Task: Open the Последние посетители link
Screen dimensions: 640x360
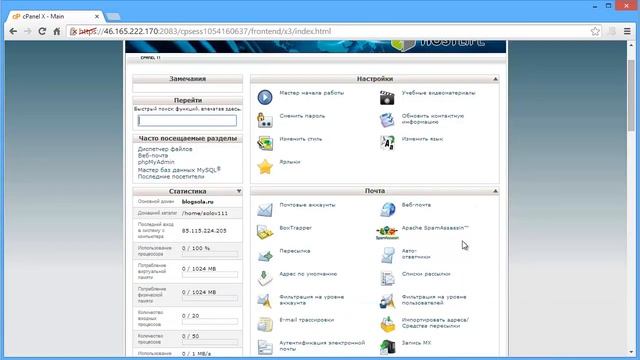Action: point(171,177)
